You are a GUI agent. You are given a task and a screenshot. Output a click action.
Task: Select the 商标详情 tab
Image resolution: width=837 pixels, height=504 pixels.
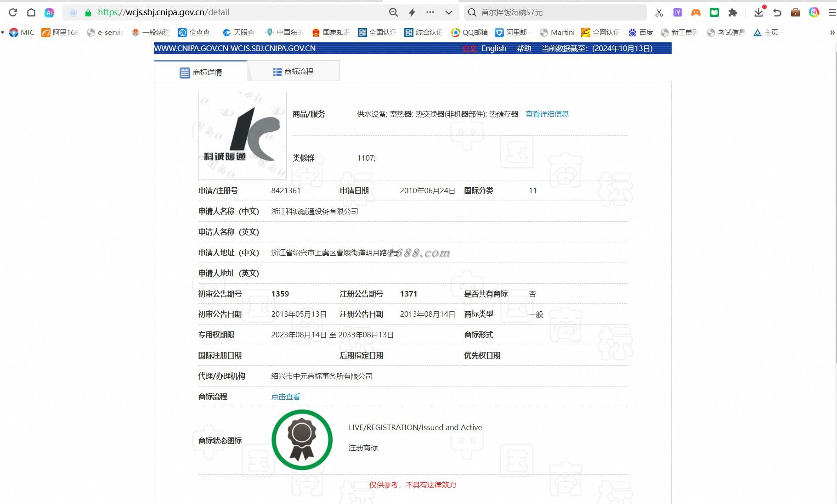coord(200,72)
